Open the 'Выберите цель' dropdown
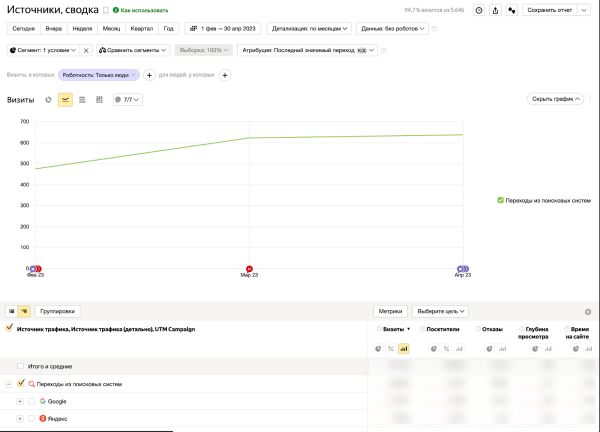The image size is (600, 432). [x=441, y=312]
